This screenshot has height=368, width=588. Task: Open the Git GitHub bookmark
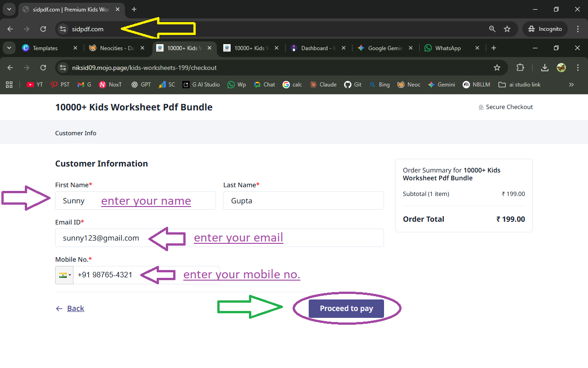pos(353,85)
